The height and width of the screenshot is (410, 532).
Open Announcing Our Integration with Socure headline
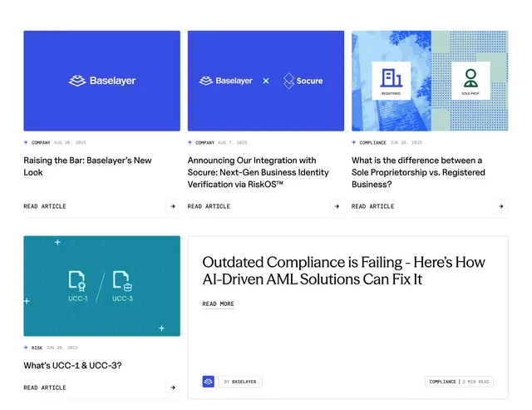(x=259, y=172)
